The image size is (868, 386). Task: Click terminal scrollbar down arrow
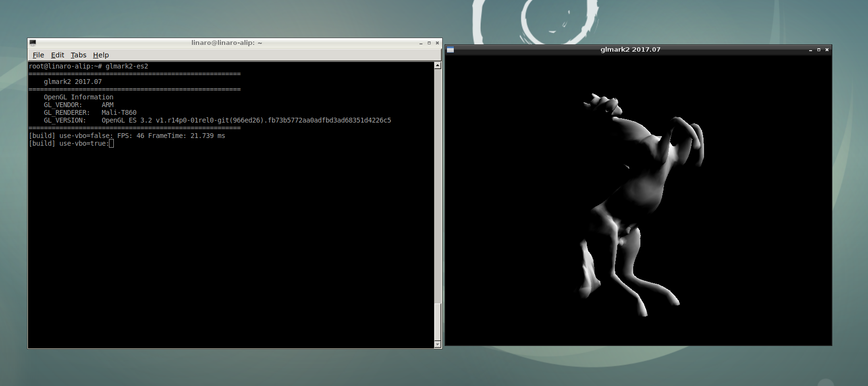437,344
